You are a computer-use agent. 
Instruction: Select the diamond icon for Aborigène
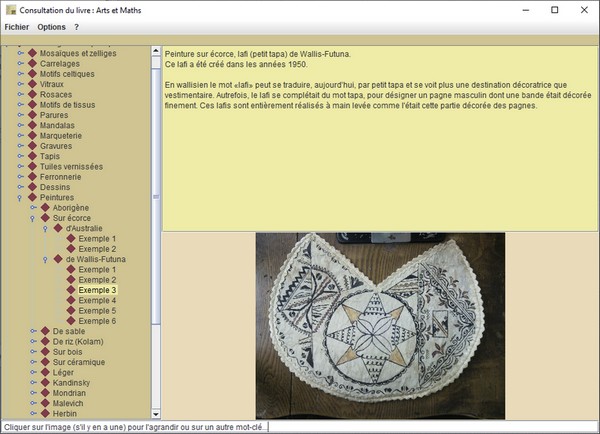(45, 207)
